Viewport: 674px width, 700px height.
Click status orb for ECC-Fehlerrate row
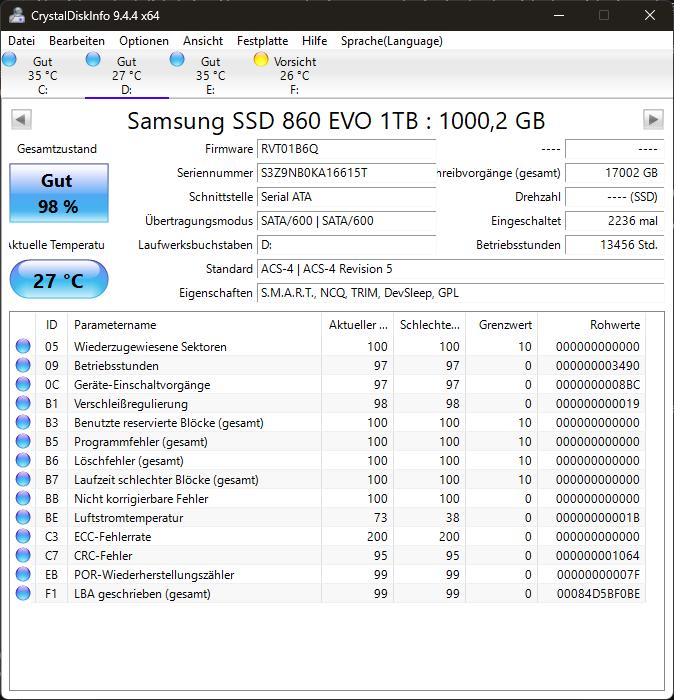pyautogui.click(x=23, y=536)
